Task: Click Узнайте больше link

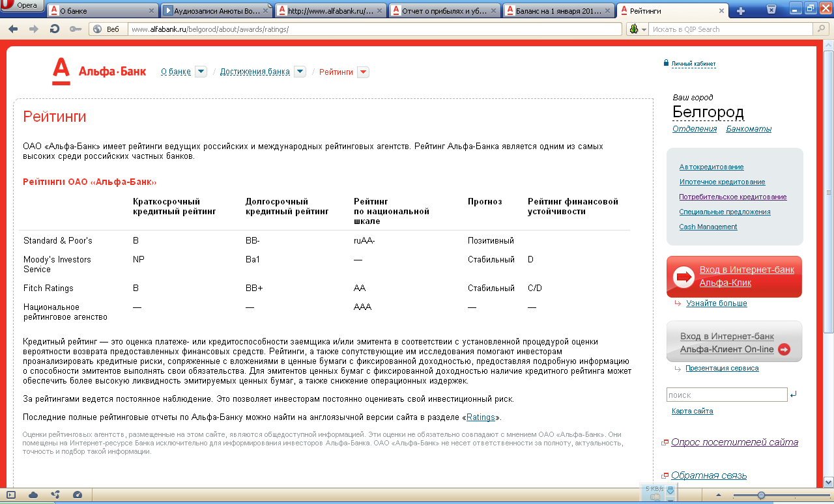Action: (x=717, y=303)
